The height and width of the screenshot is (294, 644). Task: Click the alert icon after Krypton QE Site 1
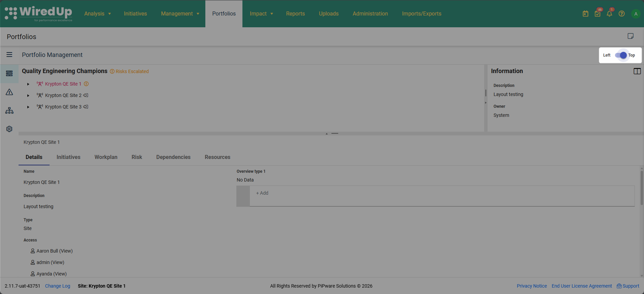click(x=86, y=84)
